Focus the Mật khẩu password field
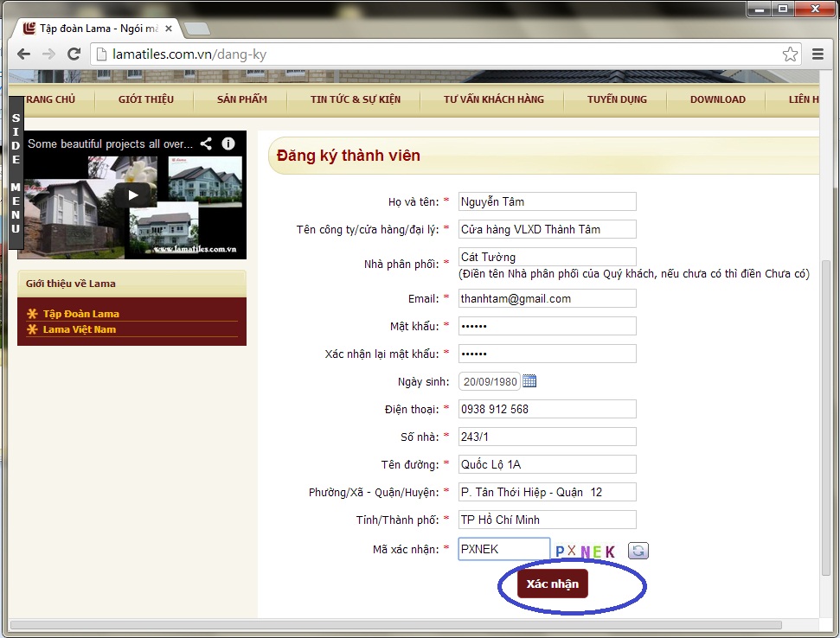Screen dimensions: 840x638 (547, 326)
